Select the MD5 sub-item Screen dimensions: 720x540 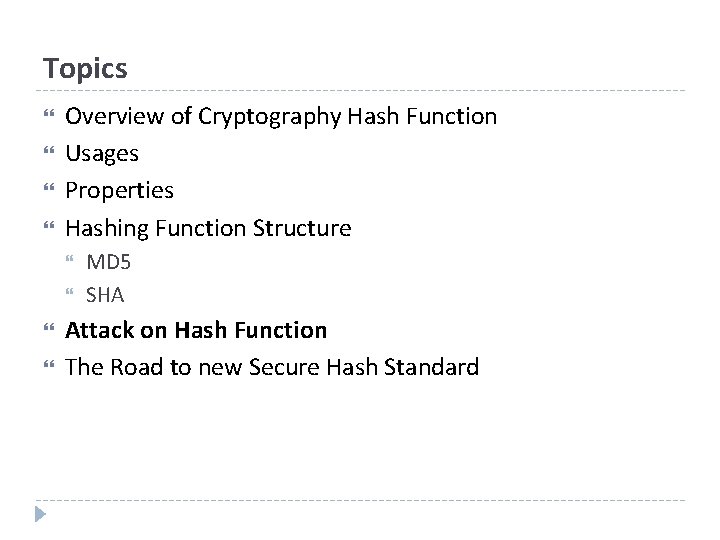coord(109,262)
